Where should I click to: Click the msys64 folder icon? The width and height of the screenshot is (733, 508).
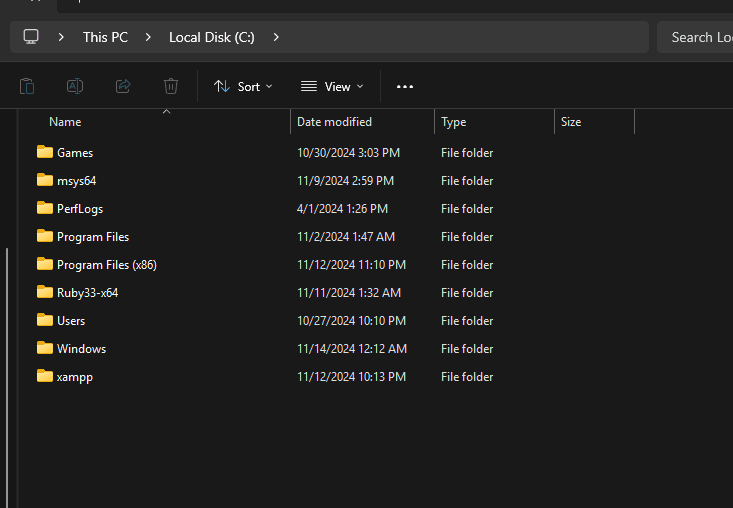[45, 180]
